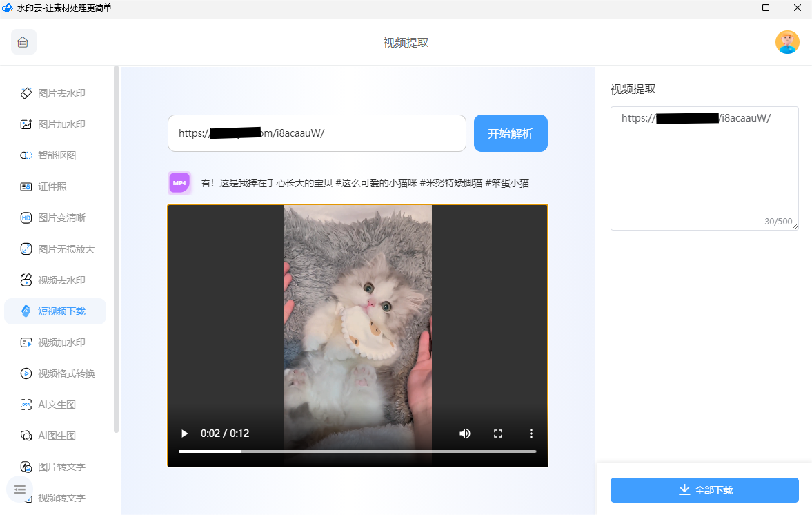This screenshot has width=812, height=515.
Task: Seek on the video progress bar
Action: point(357,451)
